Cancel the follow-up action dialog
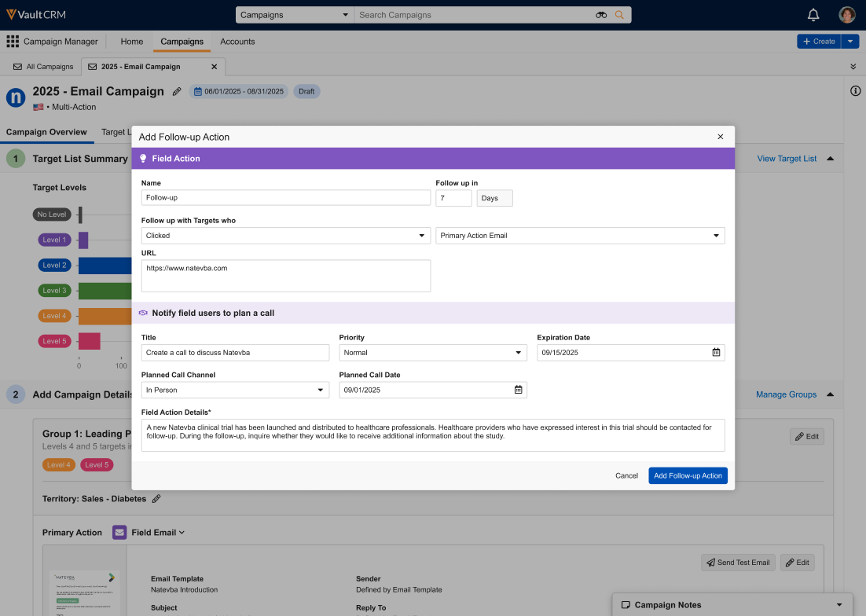 pyautogui.click(x=626, y=475)
